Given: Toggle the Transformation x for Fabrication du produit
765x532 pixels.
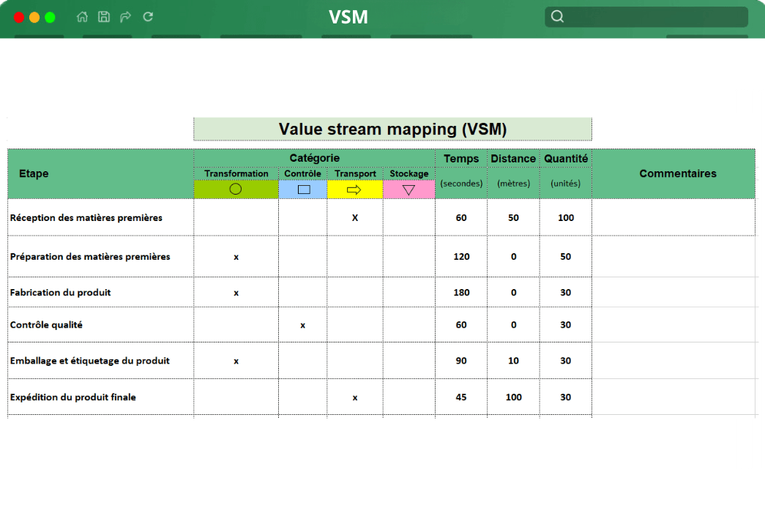Looking at the screenshot, I should [x=235, y=292].
